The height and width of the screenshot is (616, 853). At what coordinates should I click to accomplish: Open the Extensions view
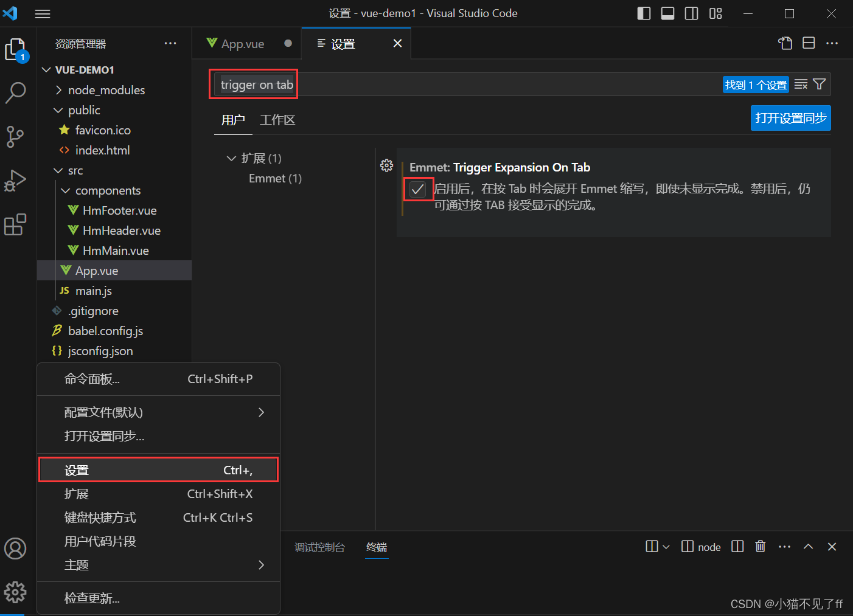pos(15,224)
